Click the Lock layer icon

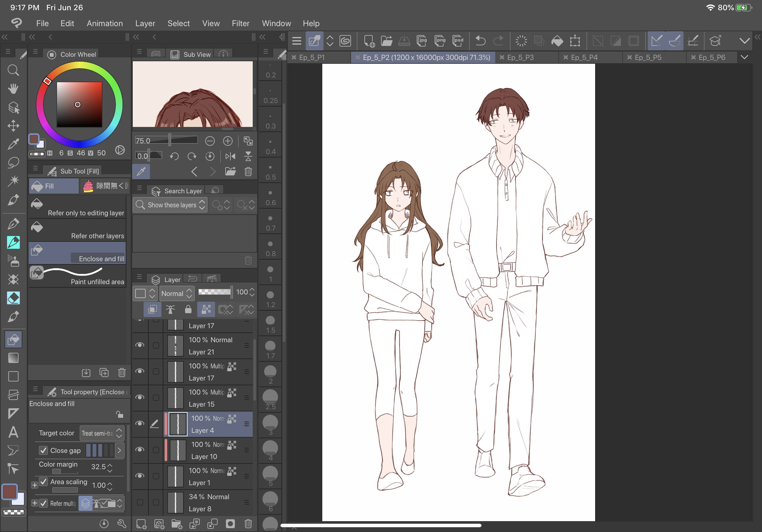(188, 309)
